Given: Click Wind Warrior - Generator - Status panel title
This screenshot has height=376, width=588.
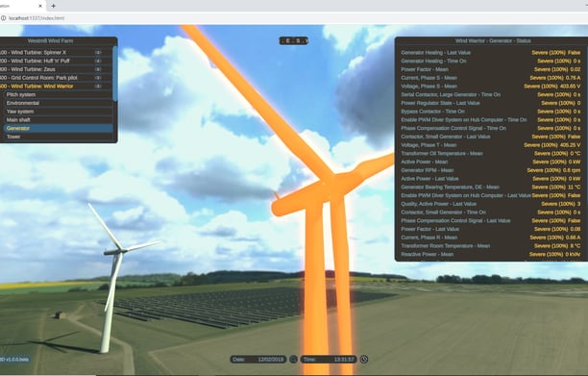Looking at the screenshot, I should pyautogui.click(x=493, y=41).
